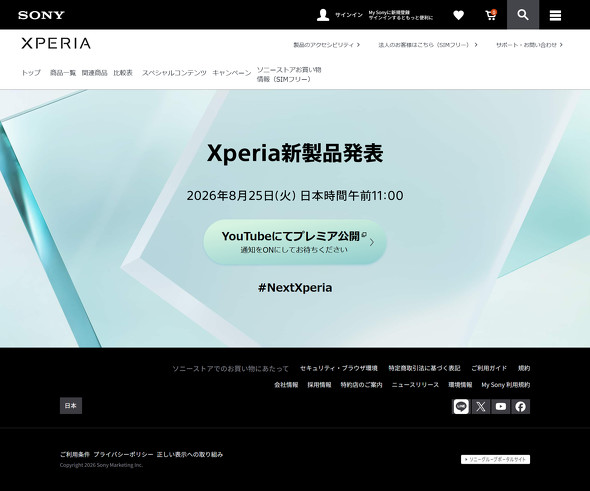Open the hamburger menu icon
Viewport: 590px width, 491px height.
[x=555, y=15]
